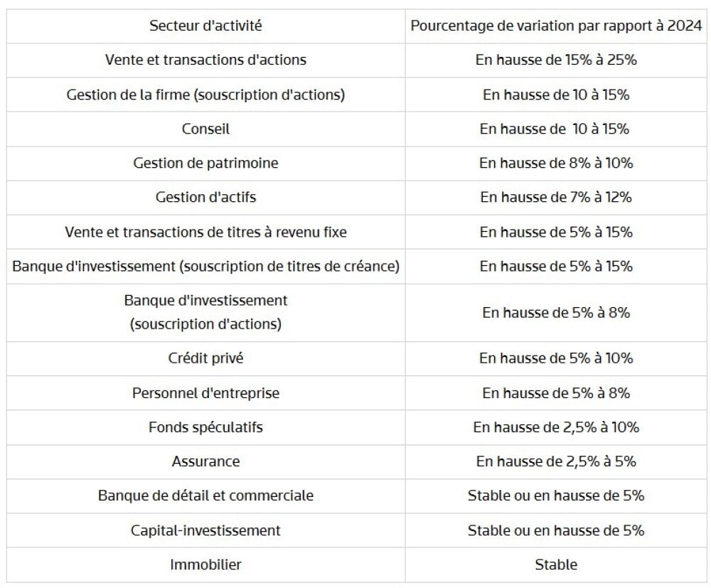
Task: Select the 'Immobilier' row label
Action: click(205, 565)
